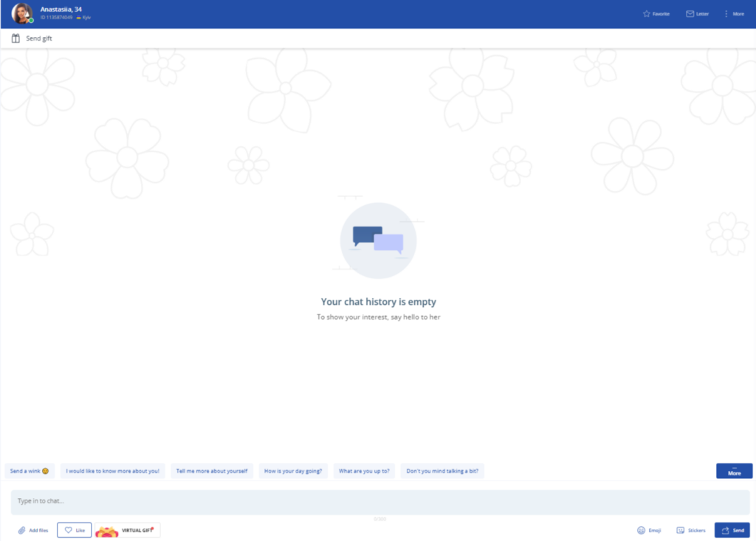Open the Emoji picker
The image size is (756, 541).
[x=649, y=530]
